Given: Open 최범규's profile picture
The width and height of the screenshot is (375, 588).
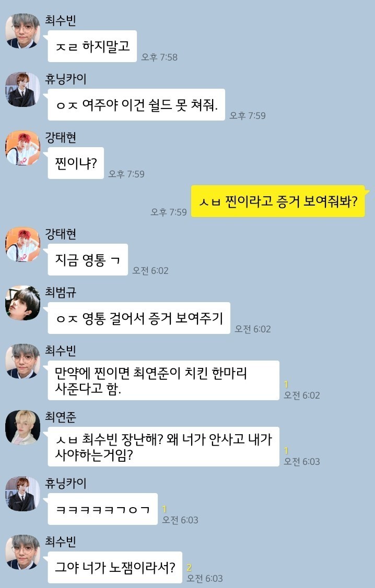Looking at the screenshot, I should 22,303.
